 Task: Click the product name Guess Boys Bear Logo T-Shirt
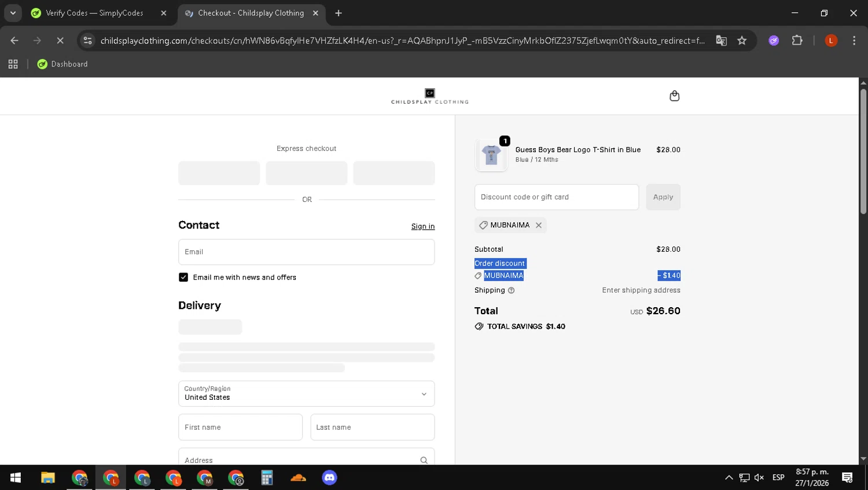[x=578, y=150]
